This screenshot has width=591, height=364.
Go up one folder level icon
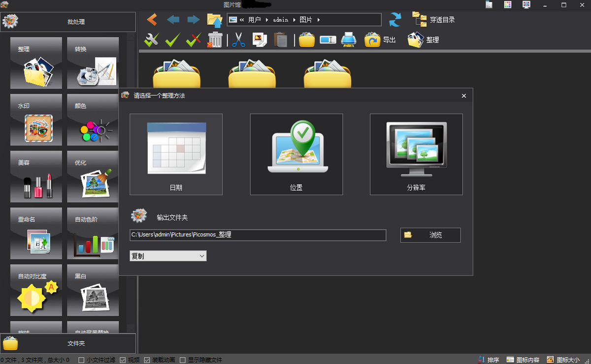pos(215,20)
